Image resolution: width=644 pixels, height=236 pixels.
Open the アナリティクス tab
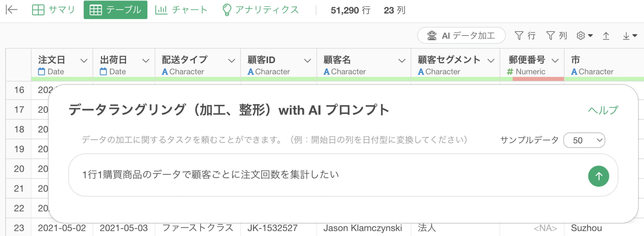tap(260, 10)
